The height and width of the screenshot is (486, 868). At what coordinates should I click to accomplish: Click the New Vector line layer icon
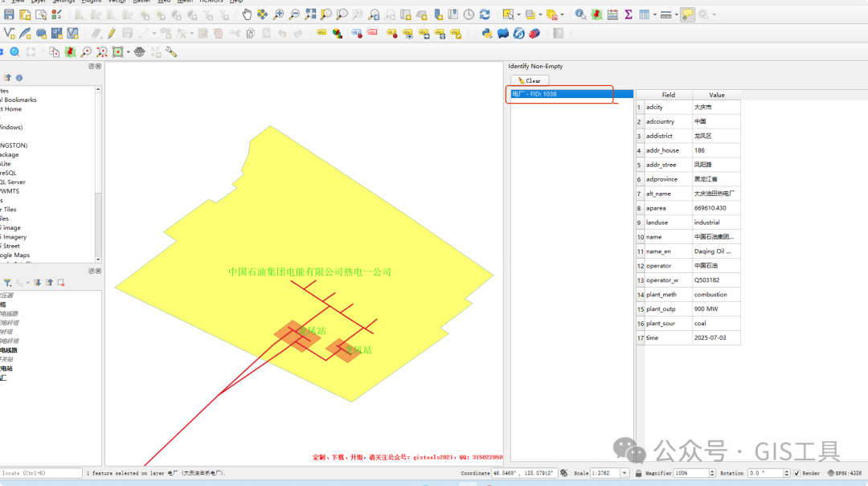[9, 34]
